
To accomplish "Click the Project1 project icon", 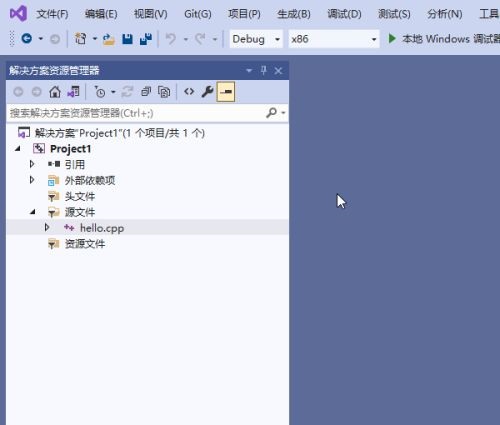I will 39,149.
